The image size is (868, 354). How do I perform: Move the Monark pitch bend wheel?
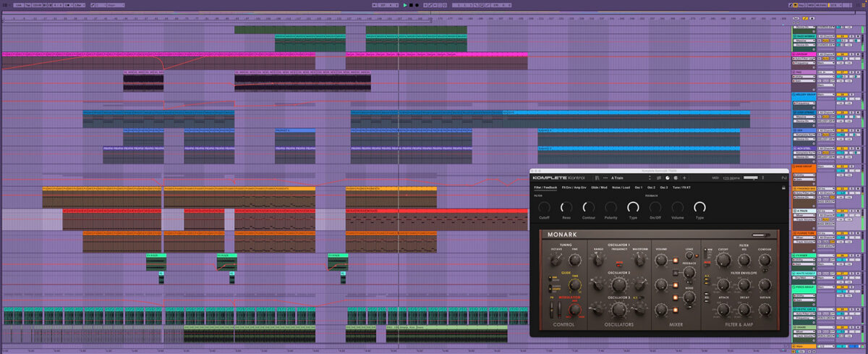tap(551, 311)
